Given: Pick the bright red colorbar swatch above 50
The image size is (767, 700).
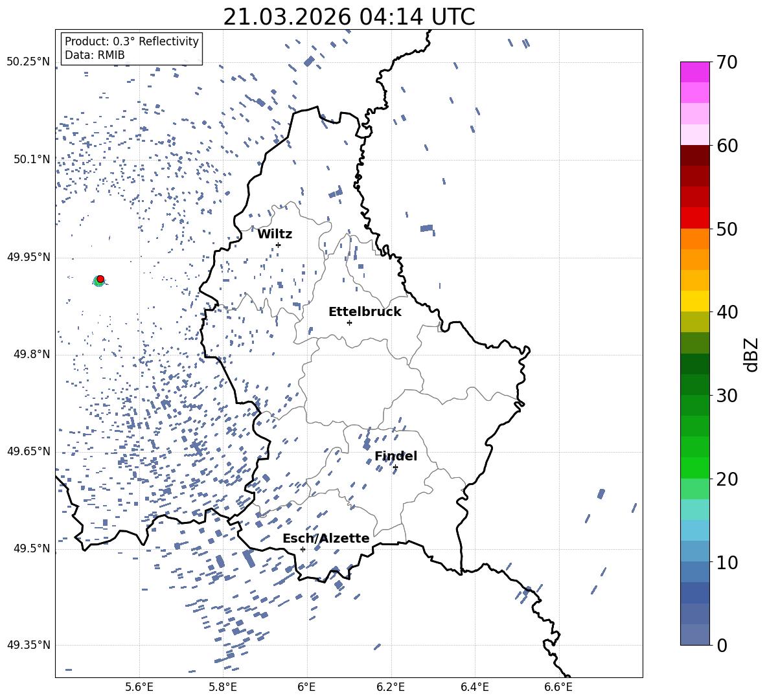Looking at the screenshot, I should [694, 218].
